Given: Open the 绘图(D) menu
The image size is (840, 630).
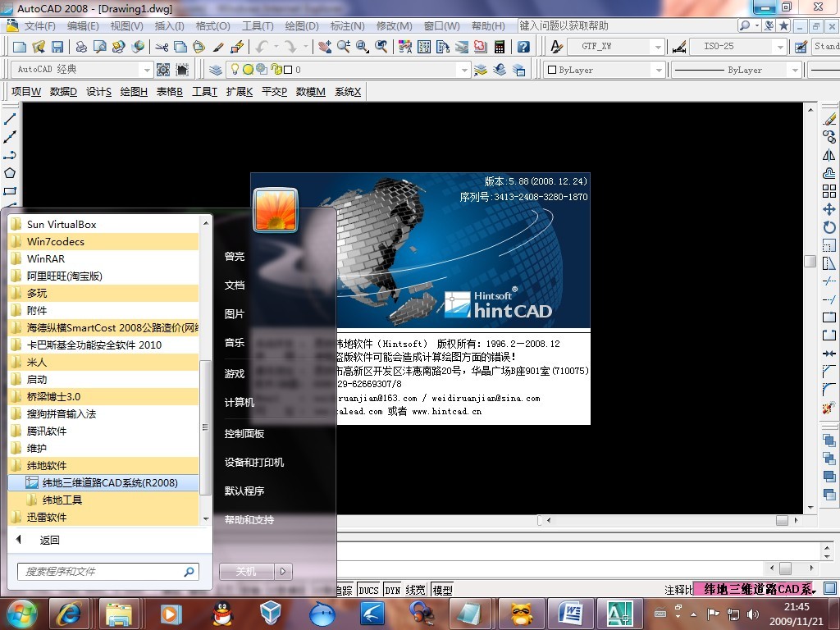Looking at the screenshot, I should [302, 26].
